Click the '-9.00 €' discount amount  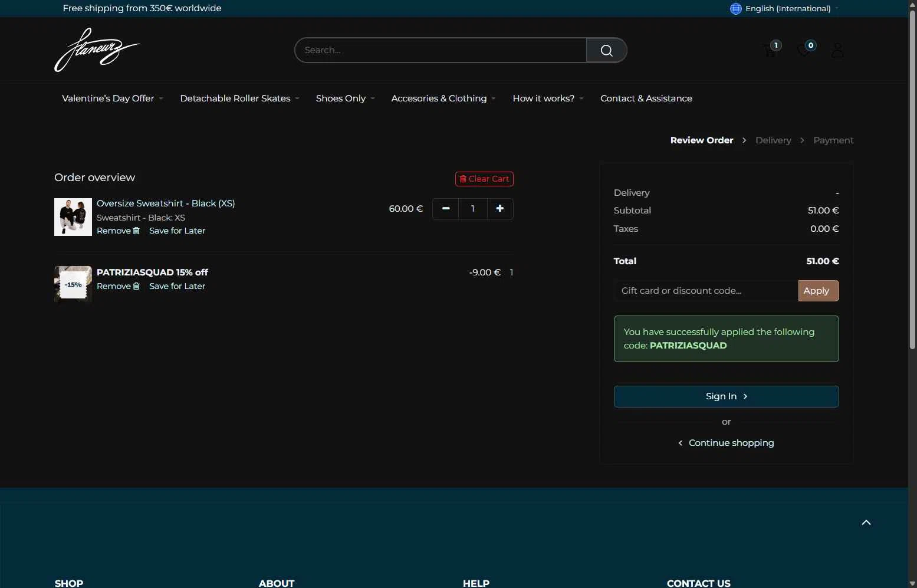485,272
